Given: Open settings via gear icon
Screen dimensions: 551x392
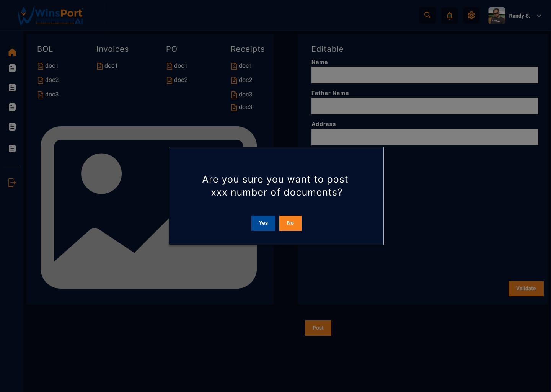Looking at the screenshot, I should coord(471,16).
